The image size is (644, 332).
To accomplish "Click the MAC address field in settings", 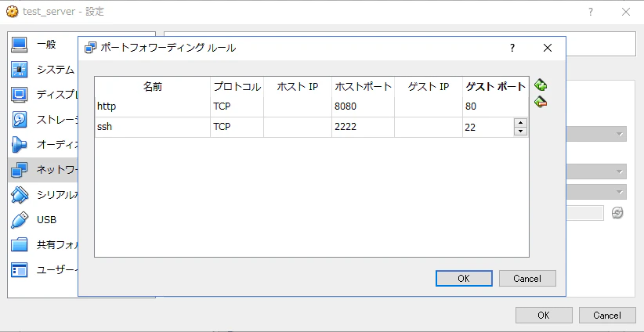I will [x=585, y=213].
